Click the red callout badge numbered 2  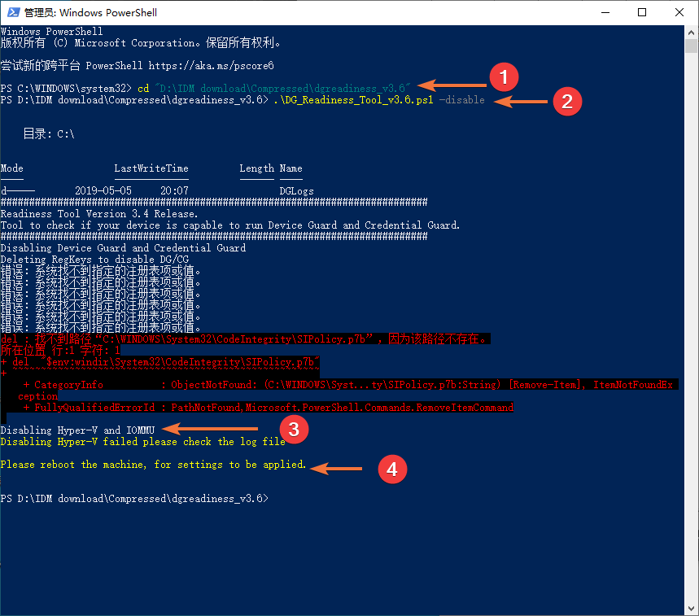(x=567, y=102)
